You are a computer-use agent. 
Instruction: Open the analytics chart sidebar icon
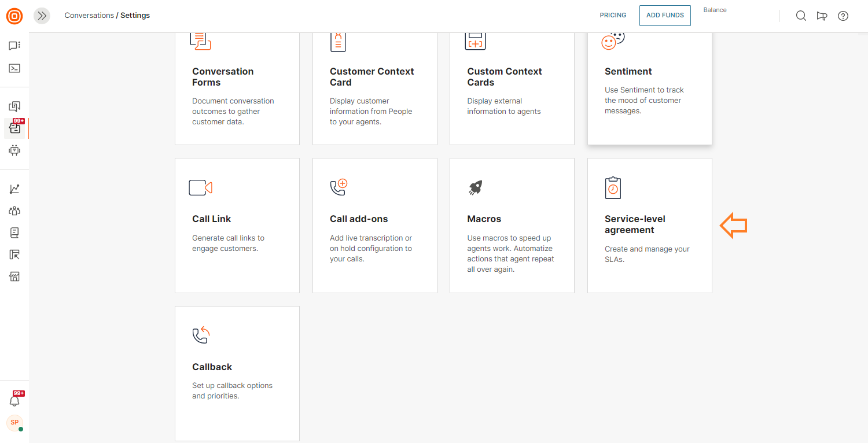point(14,189)
